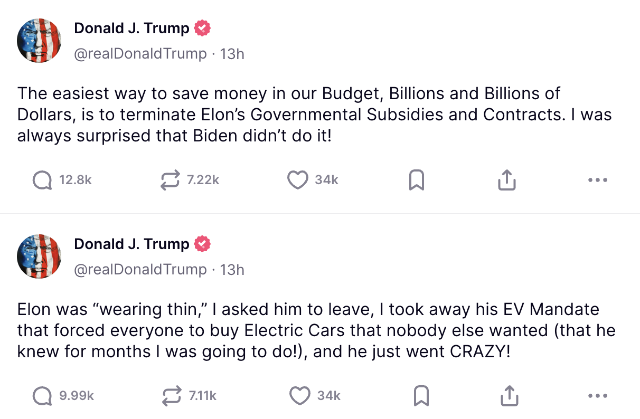
Task: Like the "wearing thin" EV Mandate post
Action: pyautogui.click(x=297, y=395)
